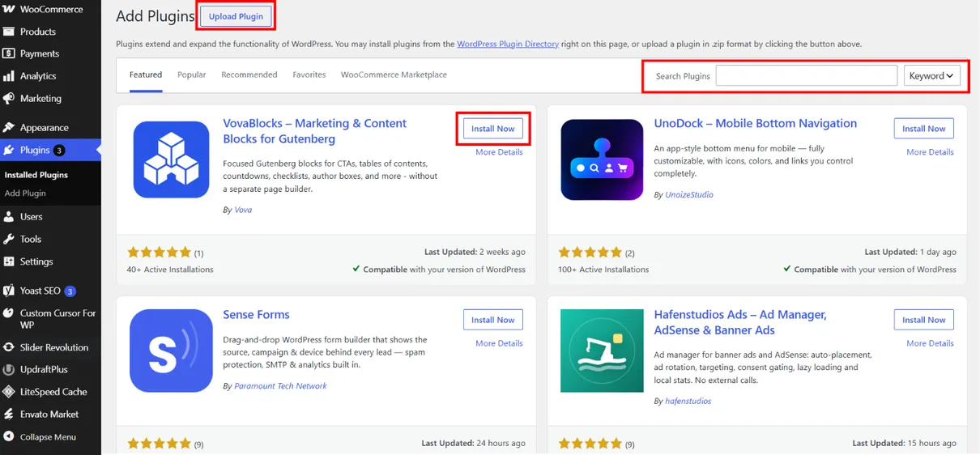Switch to the Popular tab
980x455 pixels.
pos(192,74)
